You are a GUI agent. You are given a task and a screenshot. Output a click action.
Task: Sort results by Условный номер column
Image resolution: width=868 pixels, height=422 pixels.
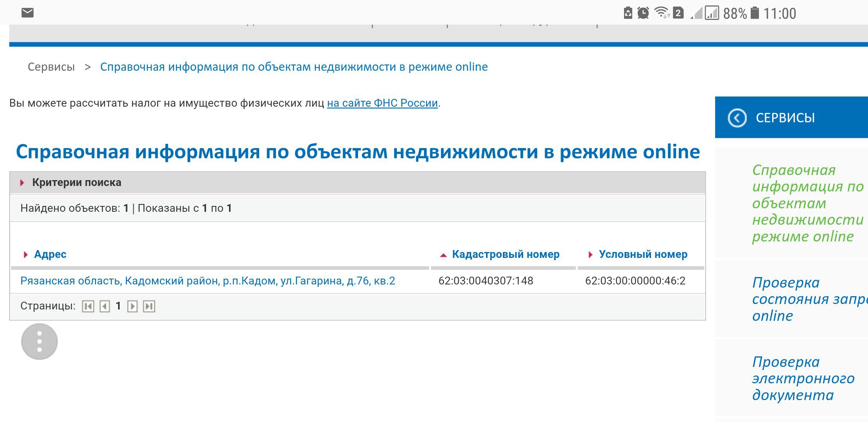click(x=643, y=254)
